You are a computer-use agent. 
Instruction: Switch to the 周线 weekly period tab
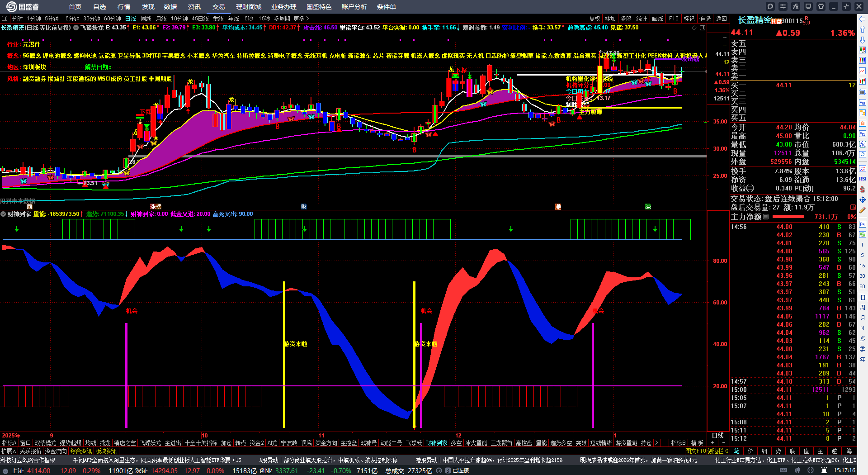click(146, 19)
